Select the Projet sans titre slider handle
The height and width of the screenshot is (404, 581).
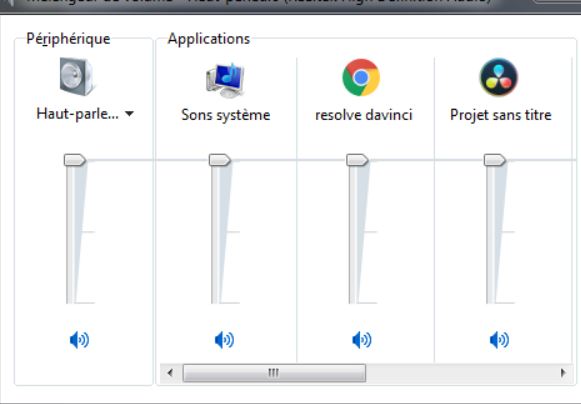[x=495, y=160]
